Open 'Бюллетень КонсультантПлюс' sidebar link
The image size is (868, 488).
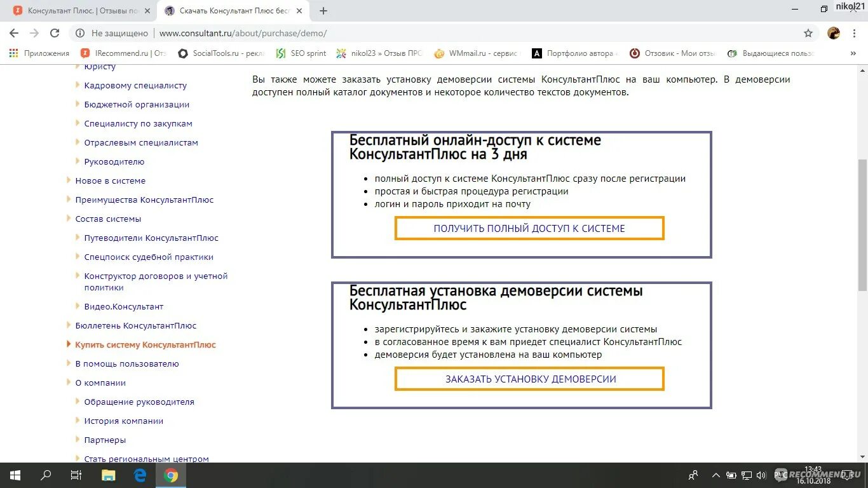(x=136, y=325)
